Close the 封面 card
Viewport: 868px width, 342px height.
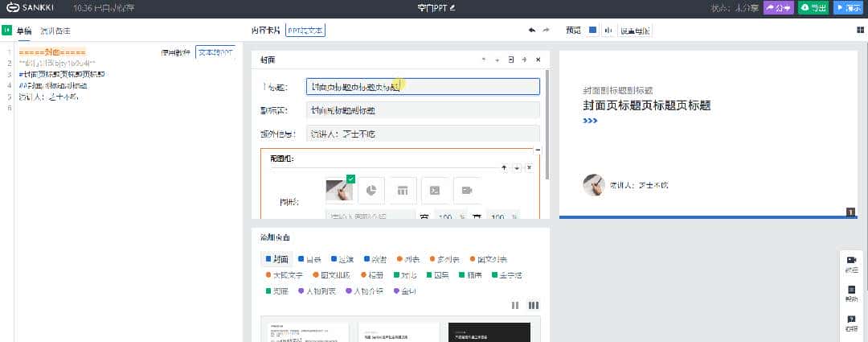pyautogui.click(x=538, y=60)
